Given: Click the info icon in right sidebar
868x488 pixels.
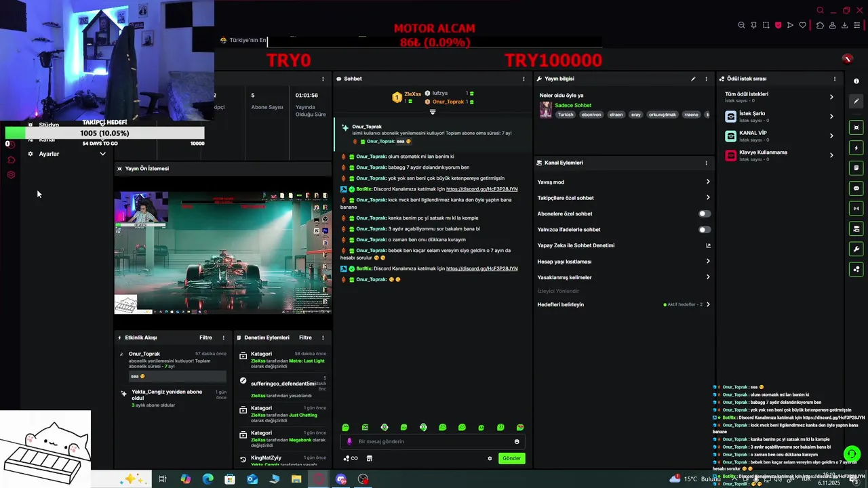Looking at the screenshot, I should tap(856, 81).
